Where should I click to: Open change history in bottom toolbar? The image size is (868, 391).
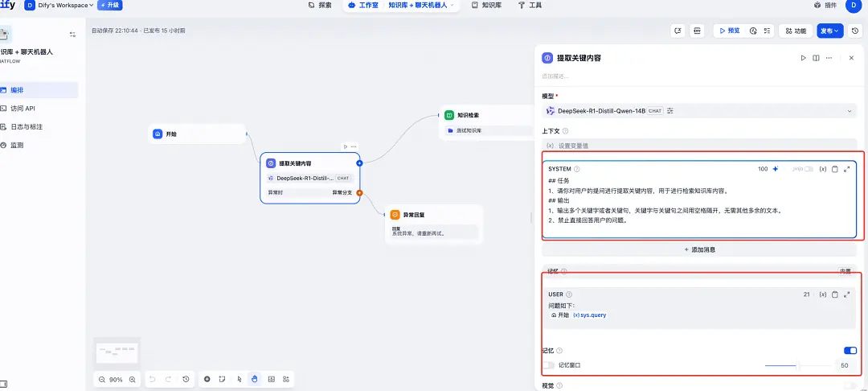point(186,380)
